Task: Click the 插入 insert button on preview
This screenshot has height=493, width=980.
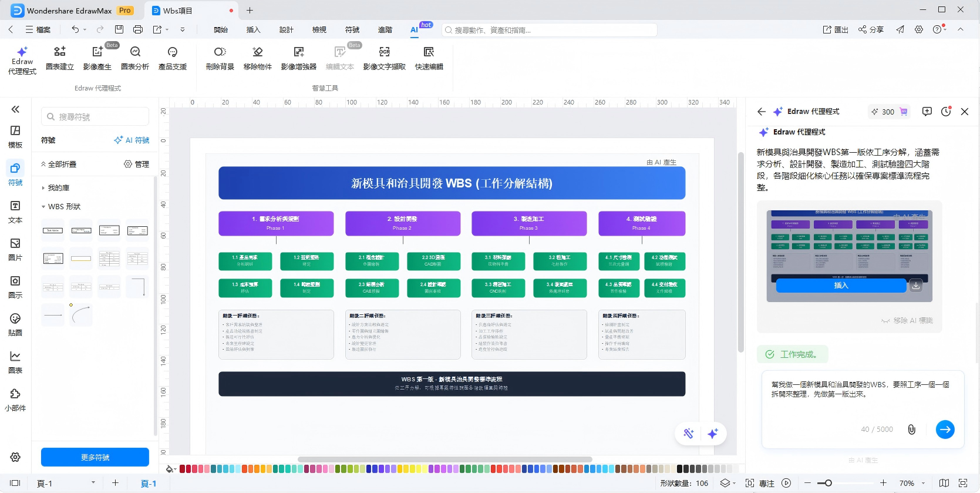Action: point(841,286)
